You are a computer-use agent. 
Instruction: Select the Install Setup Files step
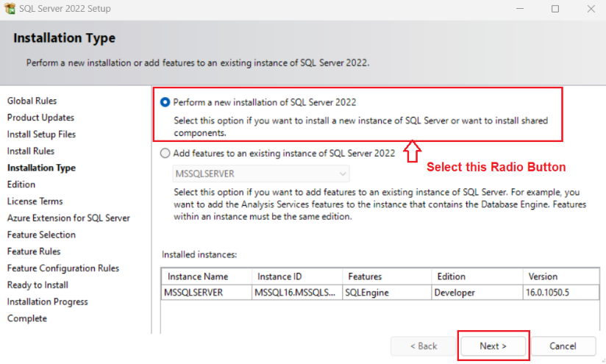pyautogui.click(x=41, y=135)
